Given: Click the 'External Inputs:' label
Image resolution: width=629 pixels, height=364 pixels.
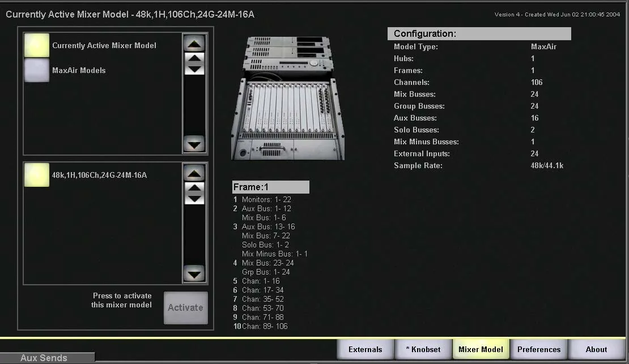Looking at the screenshot, I should [x=422, y=153].
